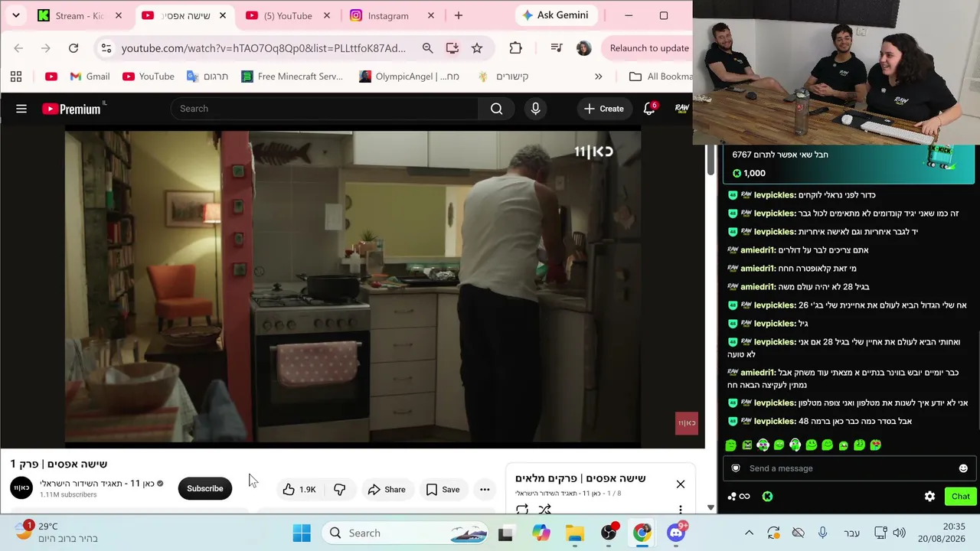
Task: Open the All Bookmarks folder
Action: point(660,77)
